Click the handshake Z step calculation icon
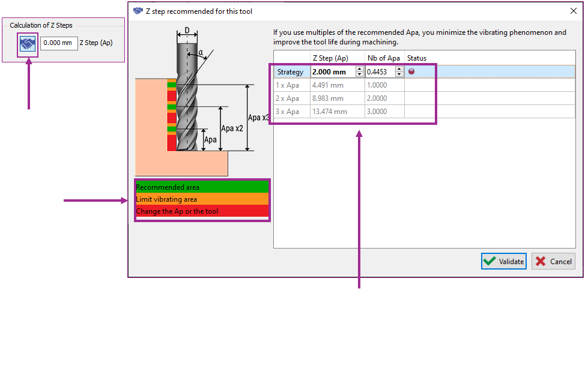 pyautogui.click(x=28, y=43)
